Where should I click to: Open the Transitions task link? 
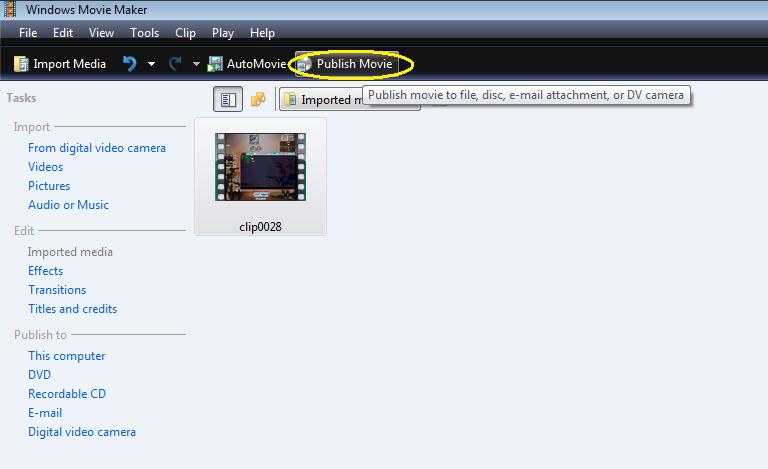(x=57, y=290)
